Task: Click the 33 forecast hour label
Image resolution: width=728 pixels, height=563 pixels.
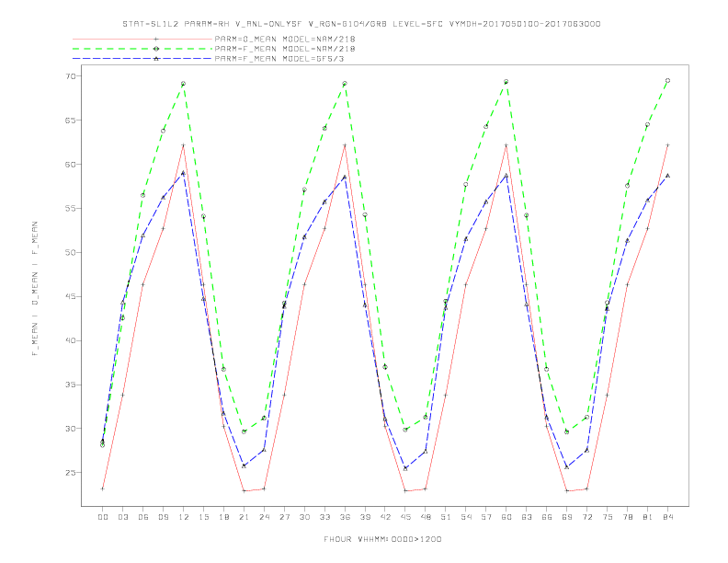Action: click(x=324, y=517)
